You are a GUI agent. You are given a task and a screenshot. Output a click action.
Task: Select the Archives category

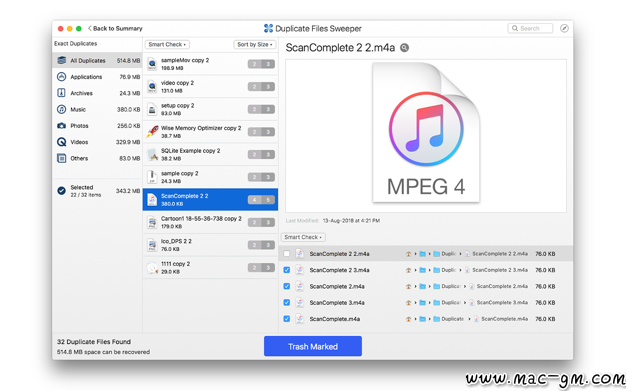(x=97, y=93)
